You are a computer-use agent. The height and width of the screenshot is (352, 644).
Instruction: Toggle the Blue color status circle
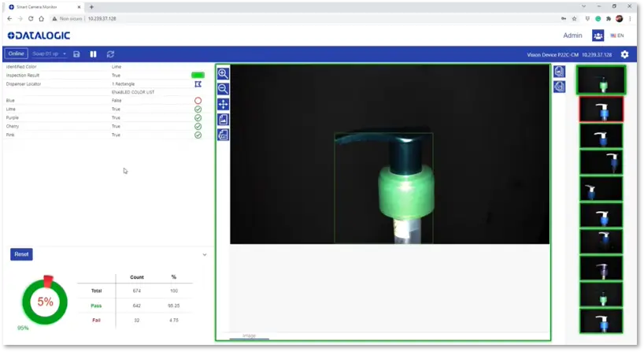tap(198, 101)
